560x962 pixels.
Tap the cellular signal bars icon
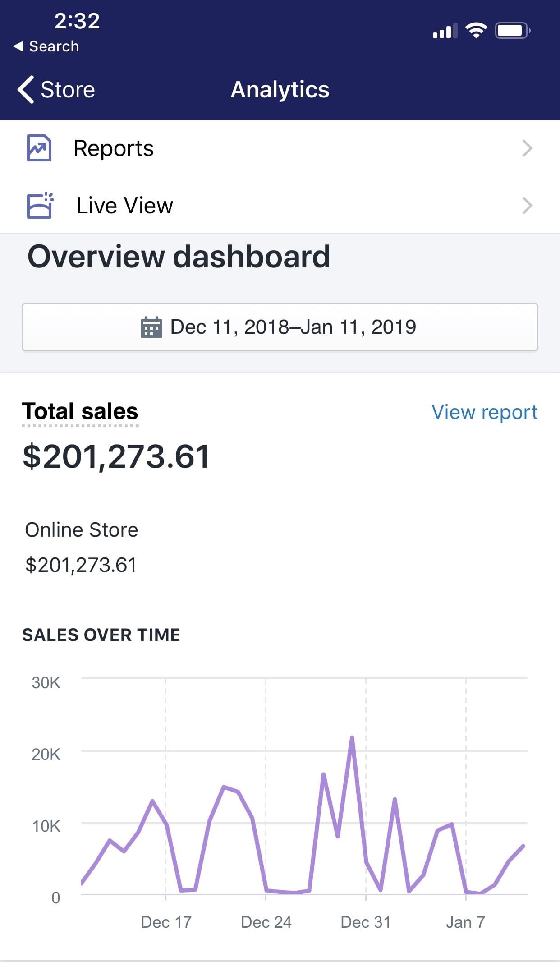[445, 31]
